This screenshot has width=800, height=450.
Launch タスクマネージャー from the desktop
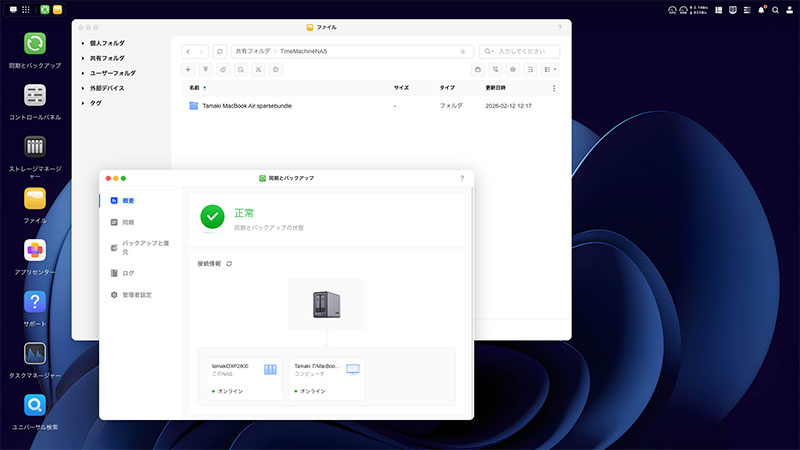tap(35, 353)
